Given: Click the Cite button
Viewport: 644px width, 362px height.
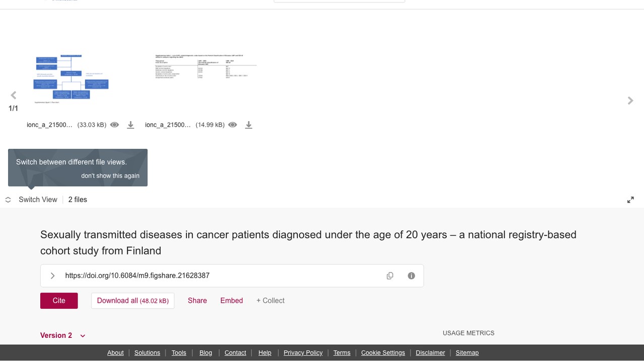Looking at the screenshot, I should (x=59, y=301).
